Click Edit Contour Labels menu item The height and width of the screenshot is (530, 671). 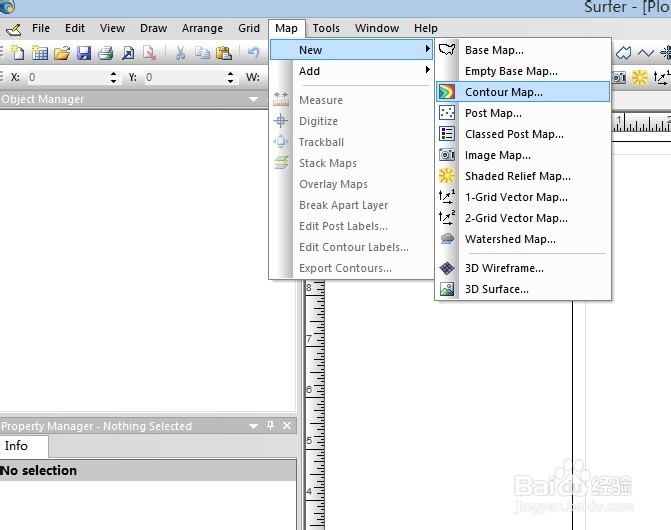point(351,247)
